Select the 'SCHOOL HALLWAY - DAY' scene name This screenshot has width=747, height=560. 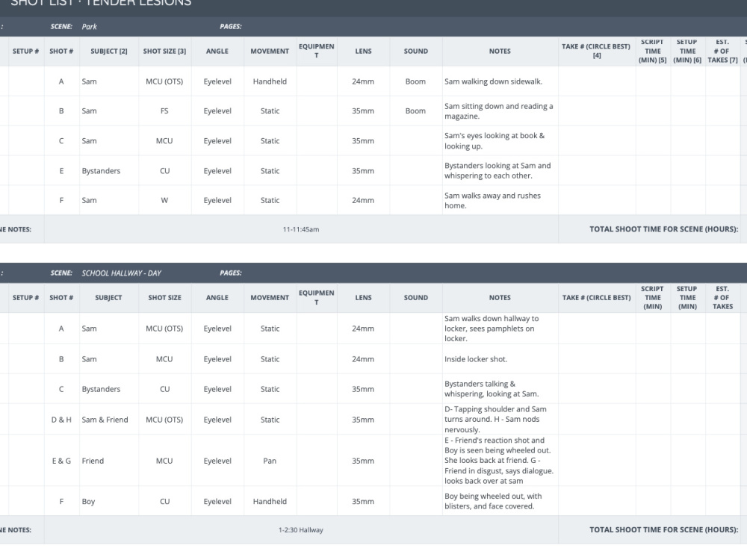click(122, 273)
